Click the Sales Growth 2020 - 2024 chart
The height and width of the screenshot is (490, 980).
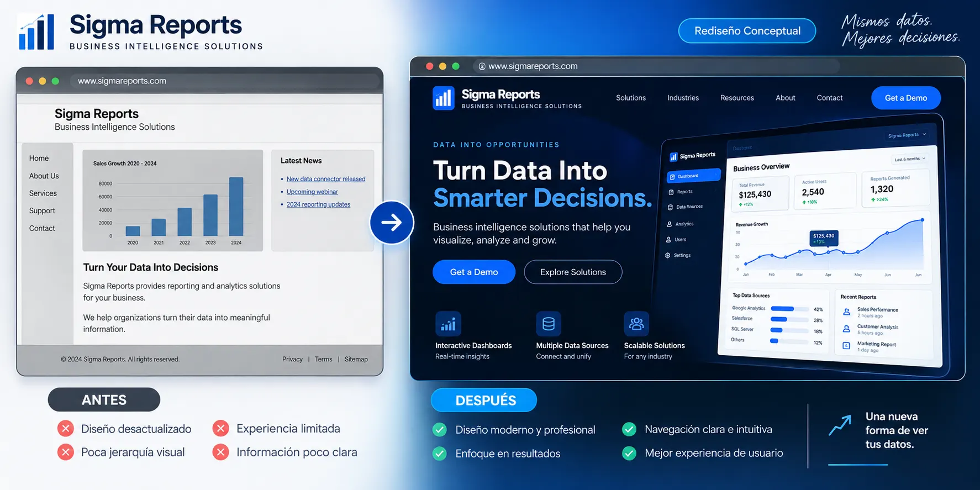tap(173, 201)
